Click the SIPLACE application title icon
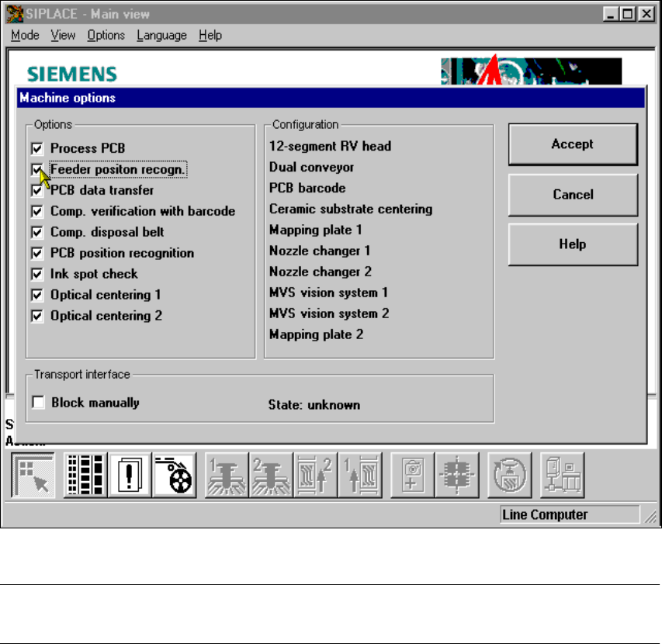The width and height of the screenshot is (662, 644). (14, 14)
